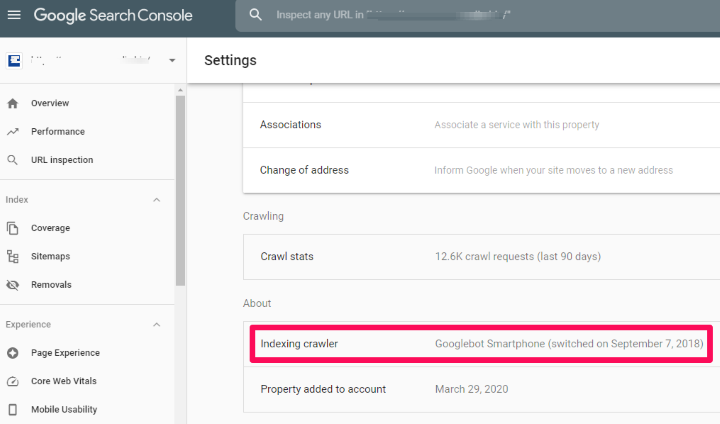
Task: Open the Mobile Usability report
Action: pyautogui.click(x=64, y=410)
